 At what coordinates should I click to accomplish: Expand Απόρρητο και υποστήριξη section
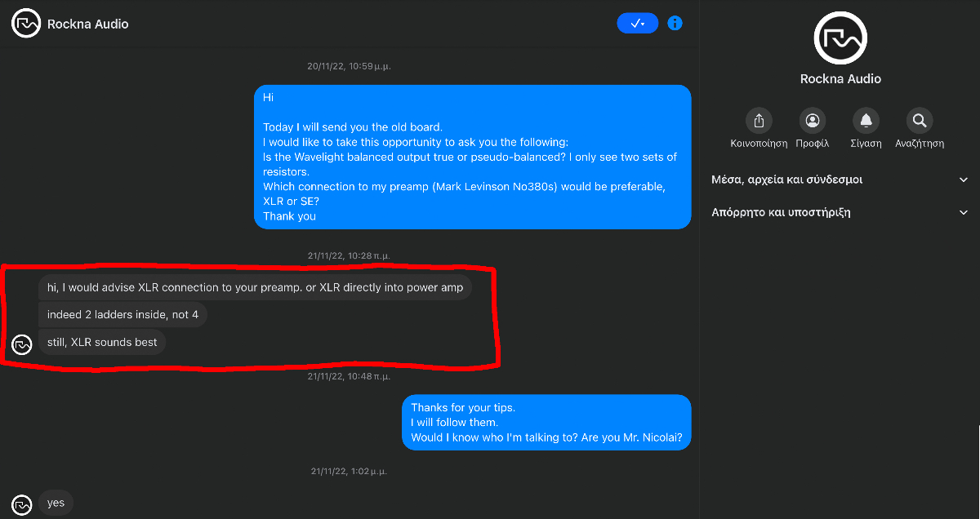pos(840,212)
